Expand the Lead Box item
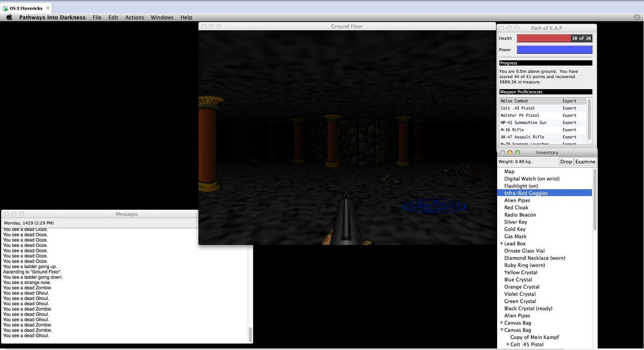 pyautogui.click(x=502, y=243)
